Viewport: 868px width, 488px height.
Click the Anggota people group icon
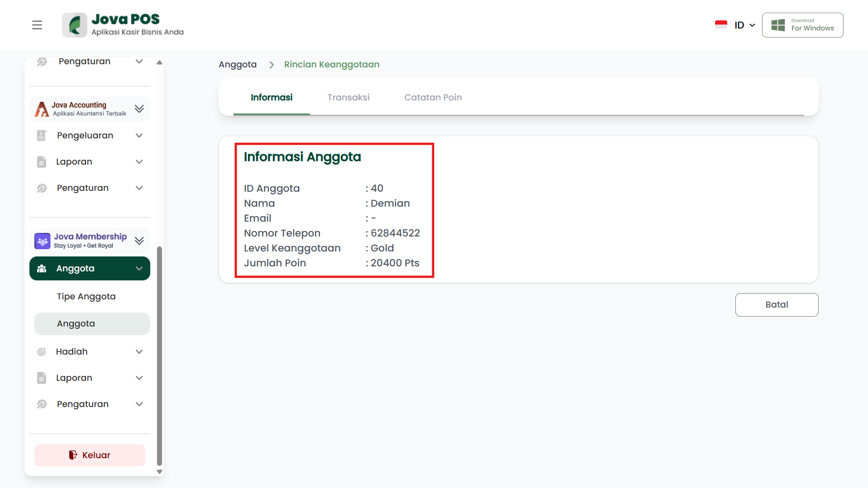point(42,269)
